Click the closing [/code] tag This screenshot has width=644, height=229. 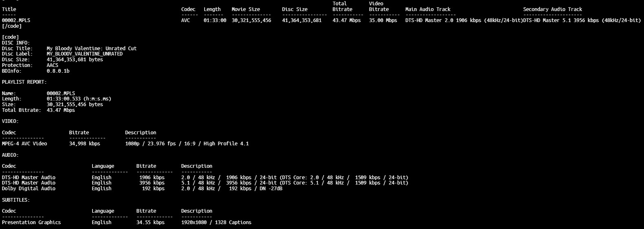[12, 26]
